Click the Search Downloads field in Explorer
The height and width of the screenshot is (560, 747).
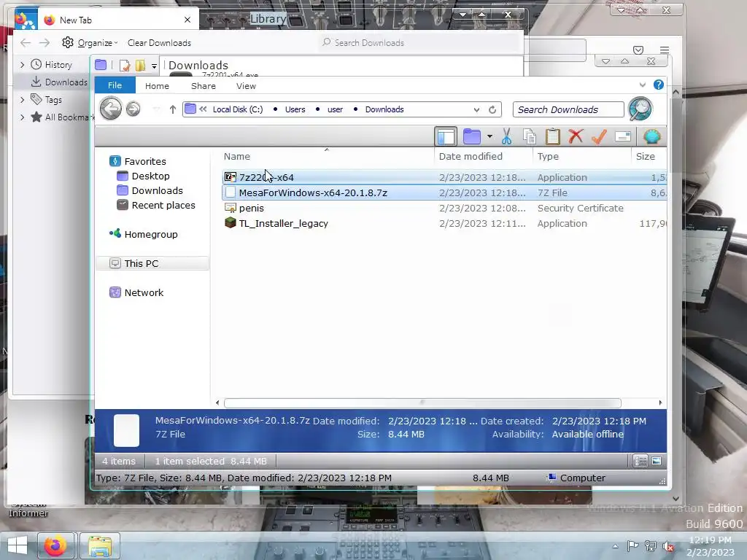[x=568, y=109]
